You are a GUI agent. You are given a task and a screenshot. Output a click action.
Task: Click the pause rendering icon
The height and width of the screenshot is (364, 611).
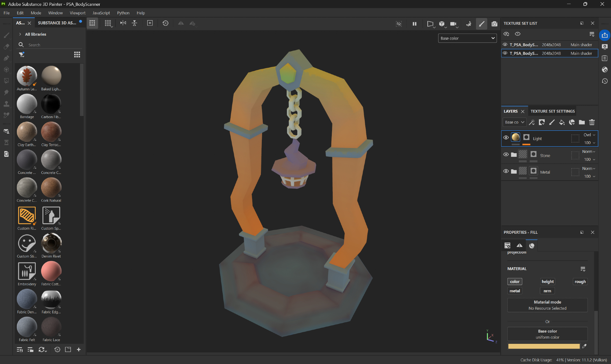pos(415,23)
